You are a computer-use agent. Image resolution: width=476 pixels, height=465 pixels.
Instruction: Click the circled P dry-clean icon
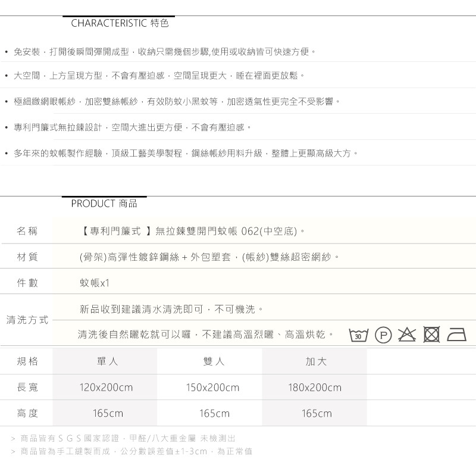point(383,335)
